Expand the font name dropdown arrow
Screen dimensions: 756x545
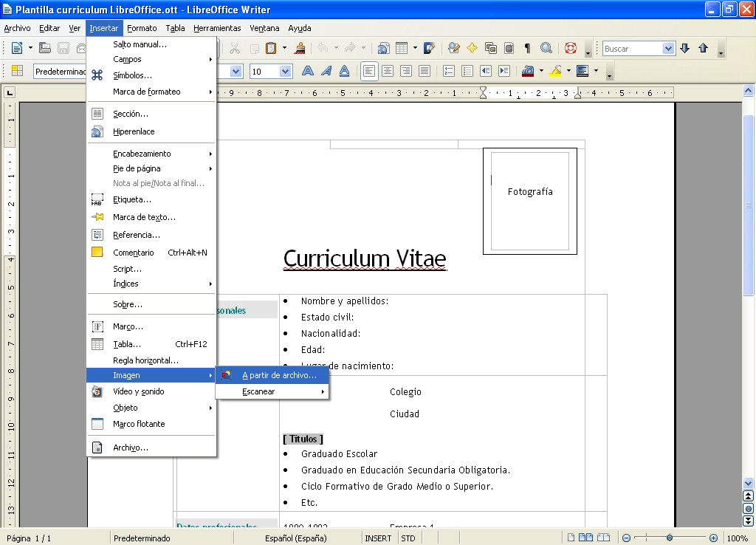point(236,72)
